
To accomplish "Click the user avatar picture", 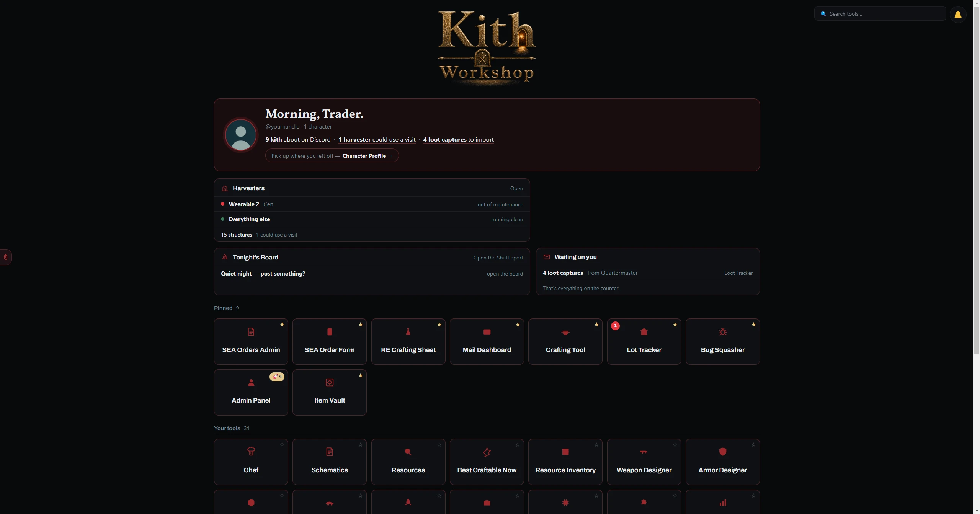I will [x=241, y=135].
